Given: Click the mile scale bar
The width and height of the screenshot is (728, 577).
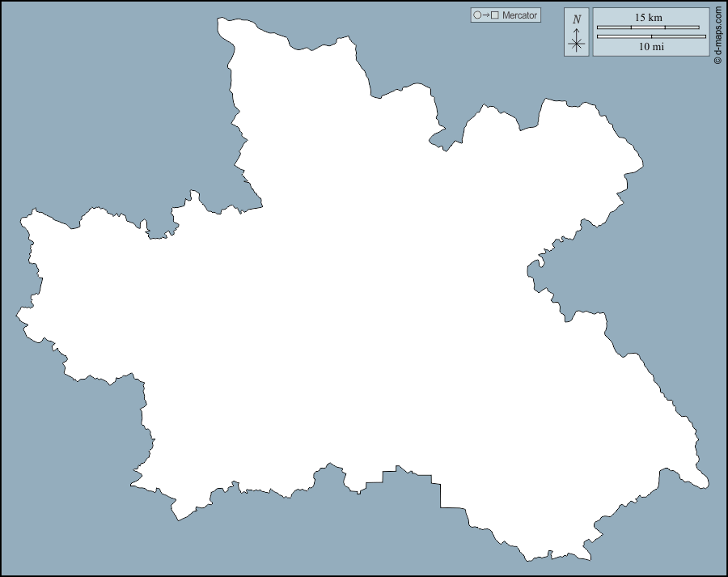Looking at the screenshot, I should pyautogui.click(x=651, y=36).
